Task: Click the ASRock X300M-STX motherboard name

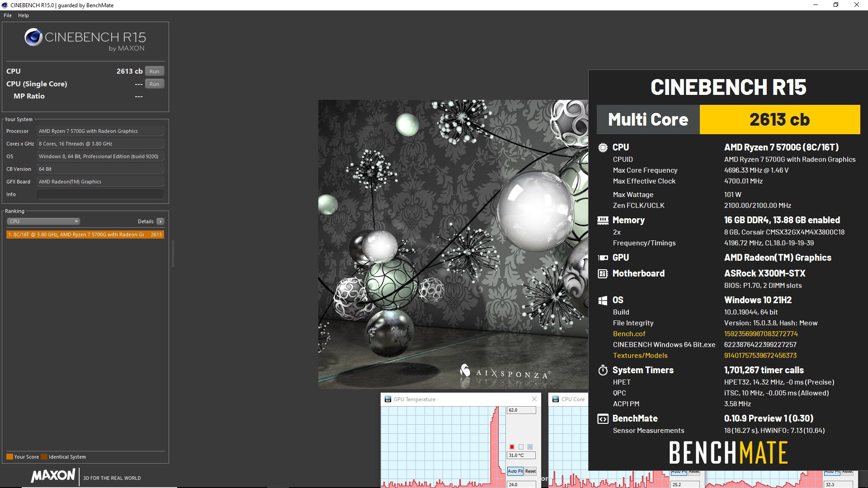Action: pos(764,273)
